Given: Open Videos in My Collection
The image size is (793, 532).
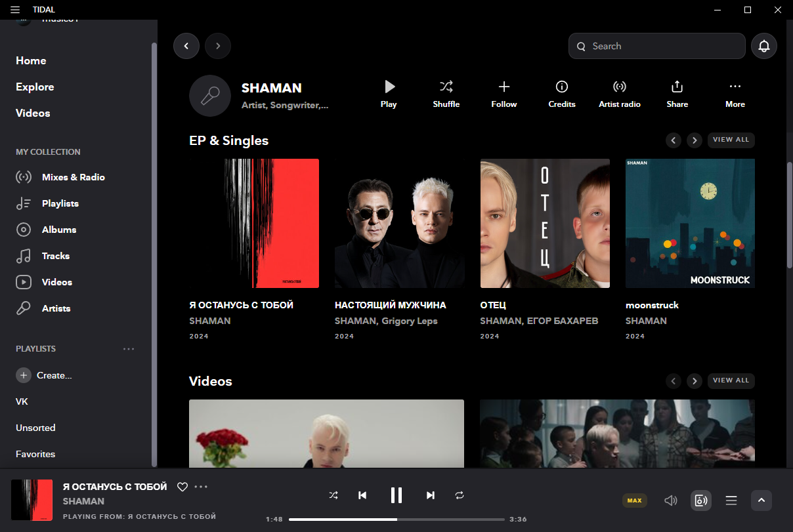Looking at the screenshot, I should 44,282.
